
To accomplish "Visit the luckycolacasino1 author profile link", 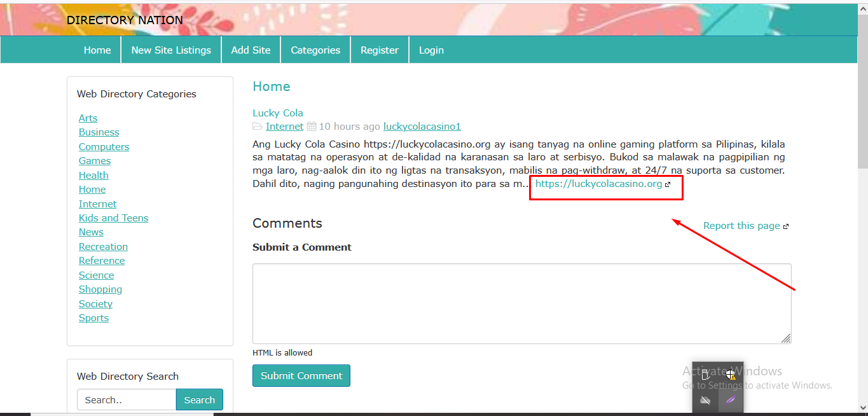I will click(x=422, y=127).
